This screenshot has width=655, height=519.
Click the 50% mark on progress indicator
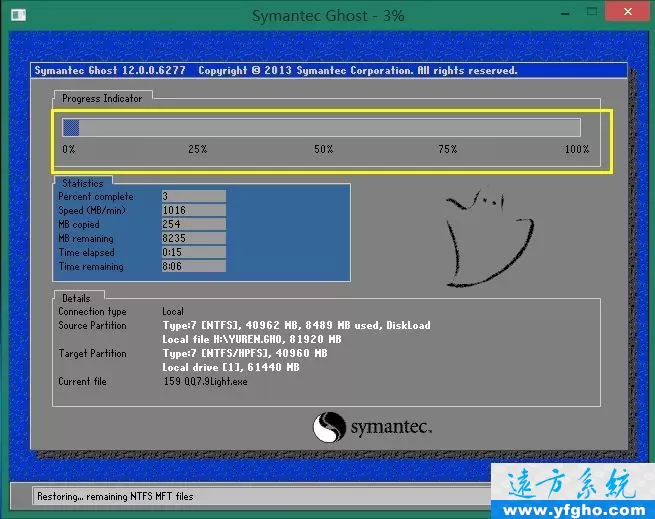tap(323, 149)
